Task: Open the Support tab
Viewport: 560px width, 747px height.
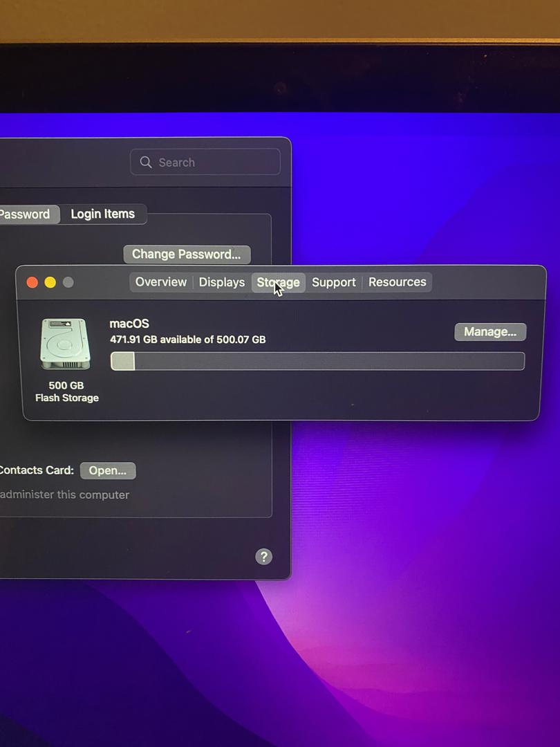Action: (x=334, y=282)
